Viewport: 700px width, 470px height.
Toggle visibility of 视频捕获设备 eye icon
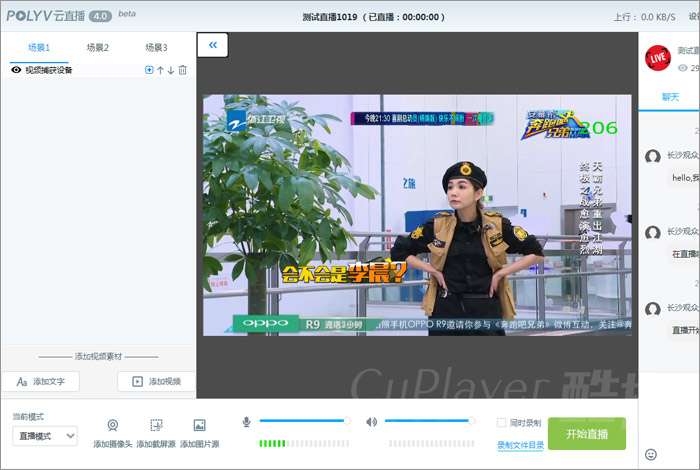tap(16, 70)
